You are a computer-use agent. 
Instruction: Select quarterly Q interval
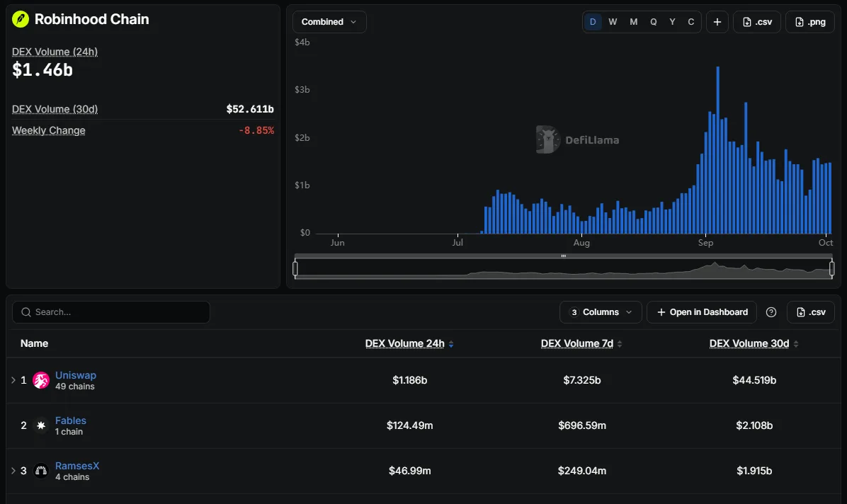(654, 22)
